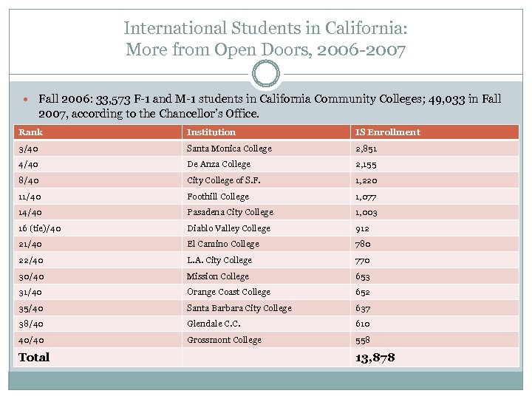Select the Santa Monica College cell

[229, 149]
